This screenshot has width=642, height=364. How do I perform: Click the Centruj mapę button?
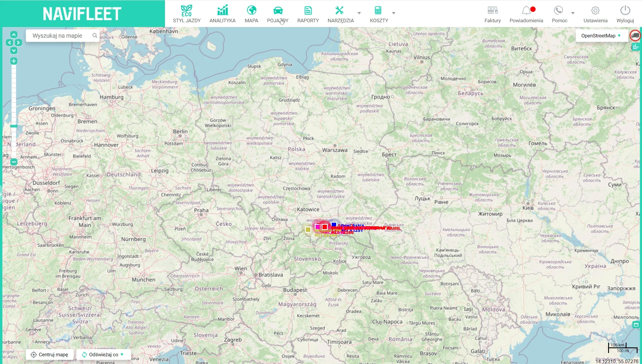[50, 354]
